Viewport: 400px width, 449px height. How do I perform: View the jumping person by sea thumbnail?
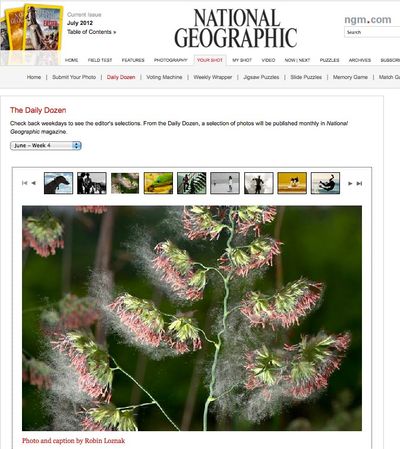click(325, 183)
